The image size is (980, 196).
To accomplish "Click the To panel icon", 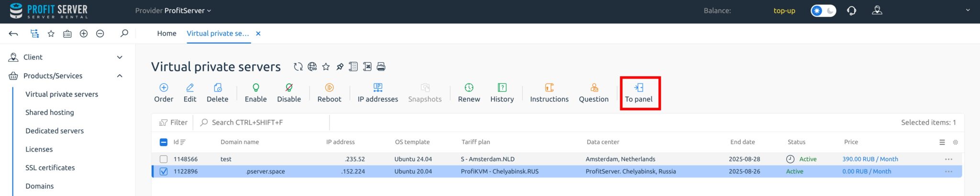I will tap(639, 88).
